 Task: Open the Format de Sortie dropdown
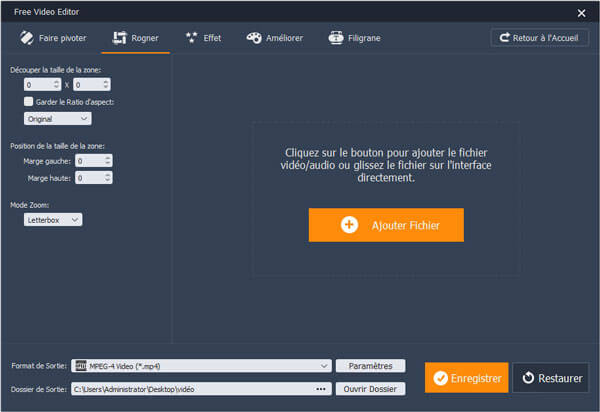pyautogui.click(x=202, y=366)
